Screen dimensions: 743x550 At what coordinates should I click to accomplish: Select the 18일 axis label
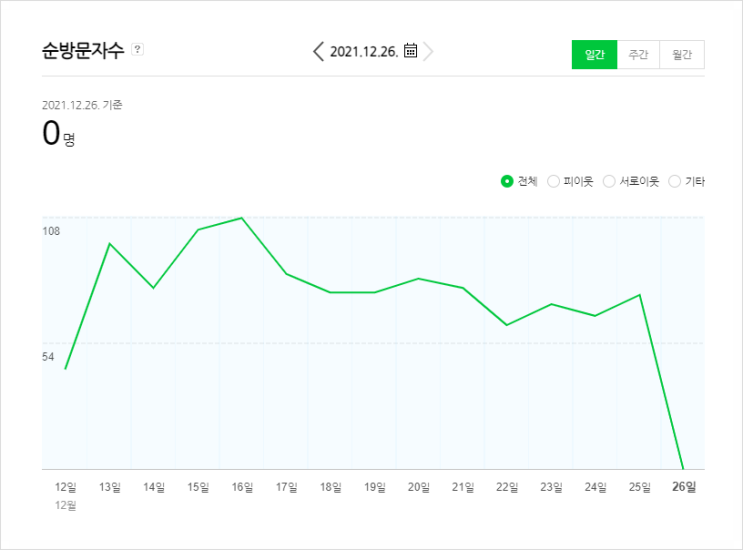(x=330, y=487)
